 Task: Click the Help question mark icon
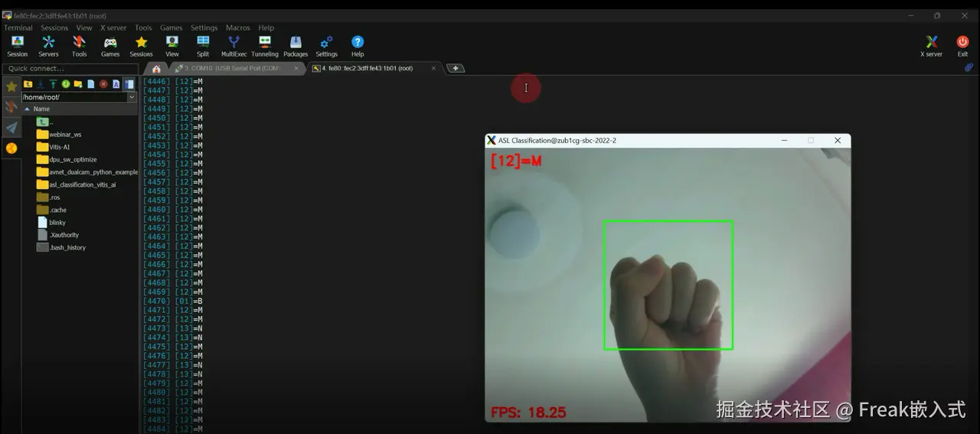(358, 46)
